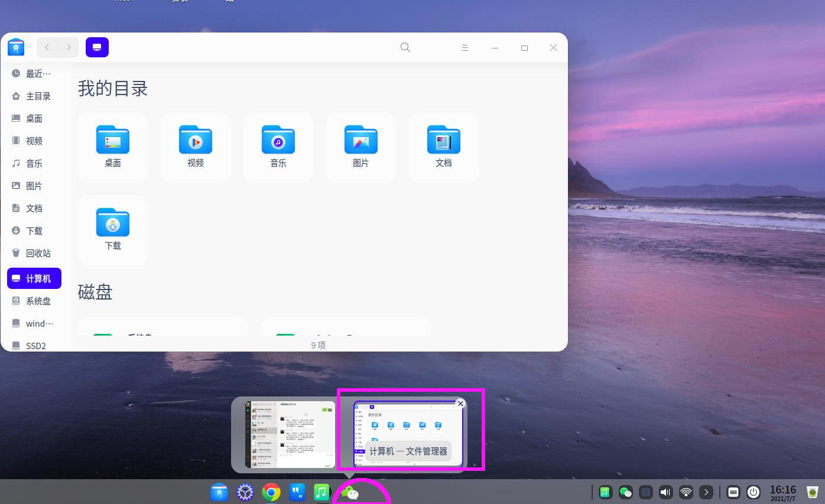Open the SSD2 disk in the sidebar
Screen dimensions: 825x504
pyautogui.click(x=34, y=346)
